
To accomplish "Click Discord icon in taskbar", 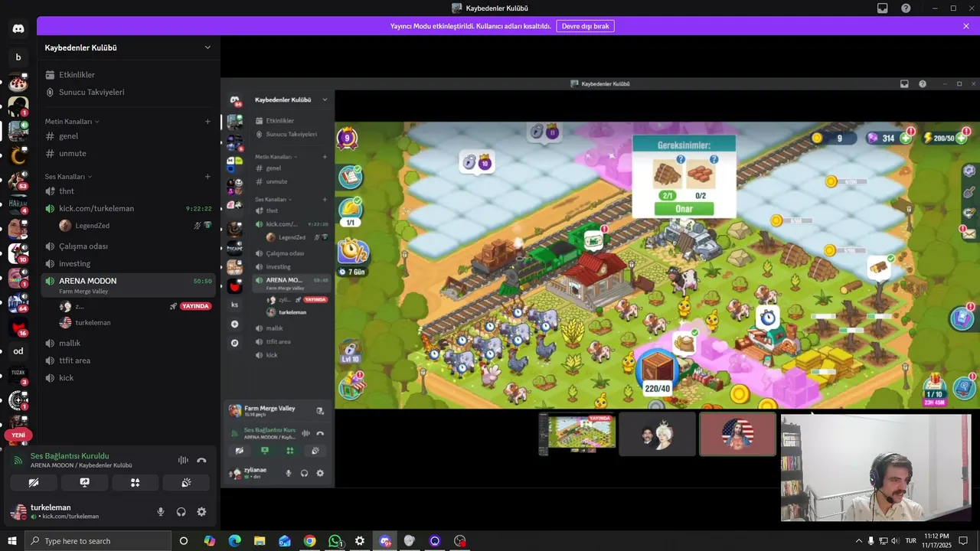I will point(385,541).
